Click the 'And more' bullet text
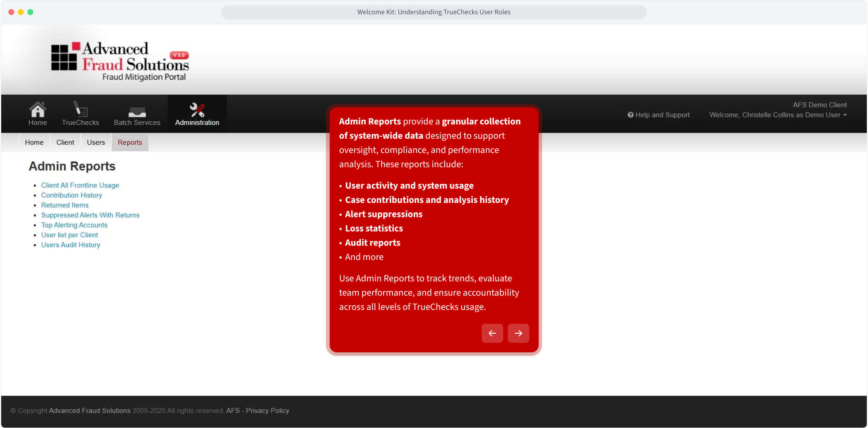Viewport: 868px width, 428px height. (x=364, y=257)
